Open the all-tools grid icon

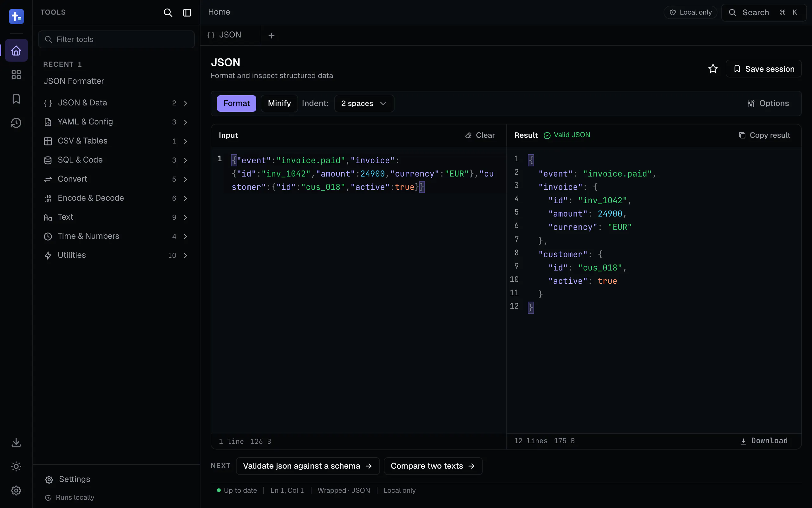click(x=16, y=75)
